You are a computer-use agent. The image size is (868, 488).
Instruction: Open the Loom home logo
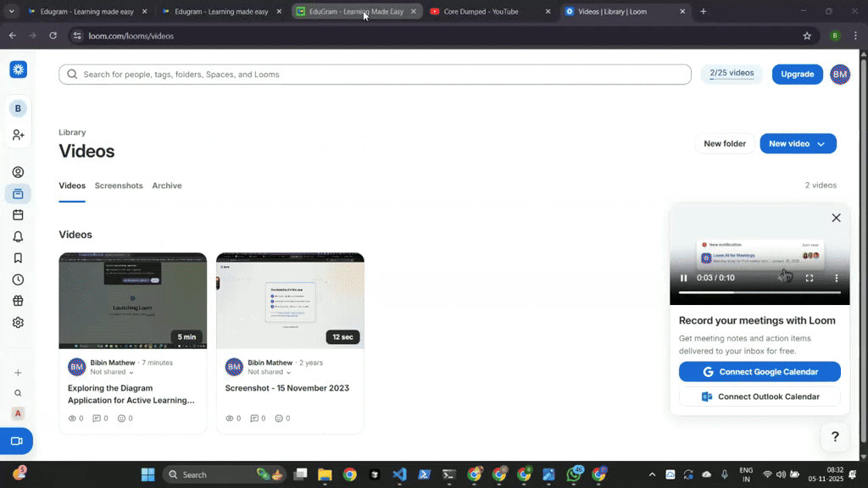[19, 69]
